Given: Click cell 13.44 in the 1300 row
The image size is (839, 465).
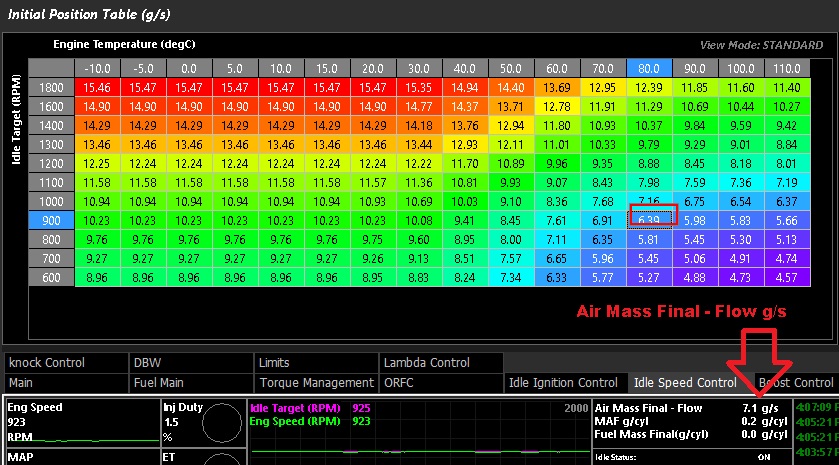Looking at the screenshot, I should (418, 144).
